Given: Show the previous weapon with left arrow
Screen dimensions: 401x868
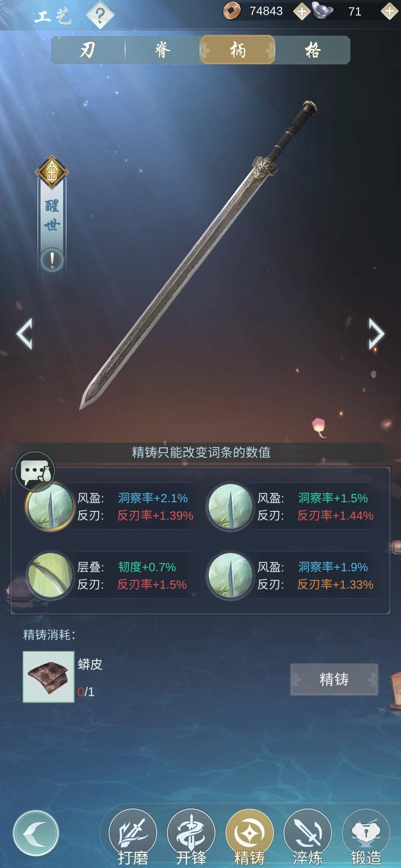Looking at the screenshot, I should coord(25,334).
